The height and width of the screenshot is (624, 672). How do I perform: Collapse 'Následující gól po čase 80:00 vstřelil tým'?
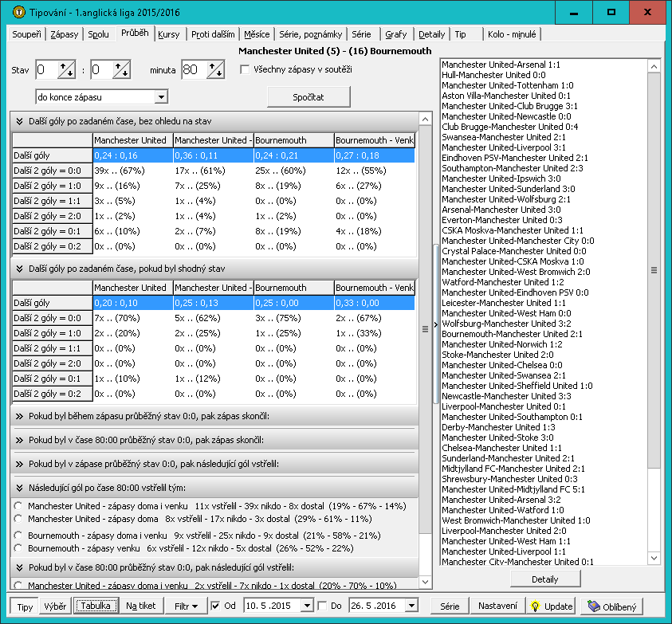tap(19, 488)
